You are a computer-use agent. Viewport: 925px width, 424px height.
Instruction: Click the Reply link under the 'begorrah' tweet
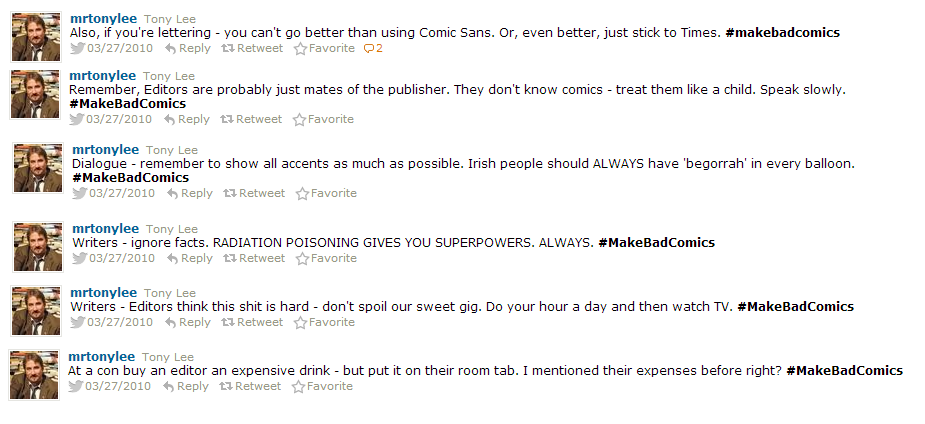pos(197,193)
